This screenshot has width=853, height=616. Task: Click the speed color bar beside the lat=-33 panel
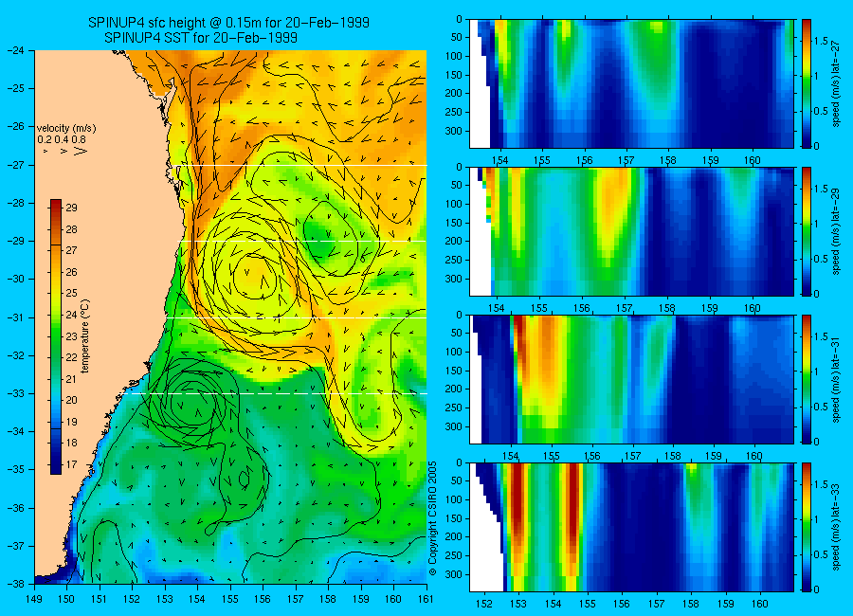click(806, 527)
